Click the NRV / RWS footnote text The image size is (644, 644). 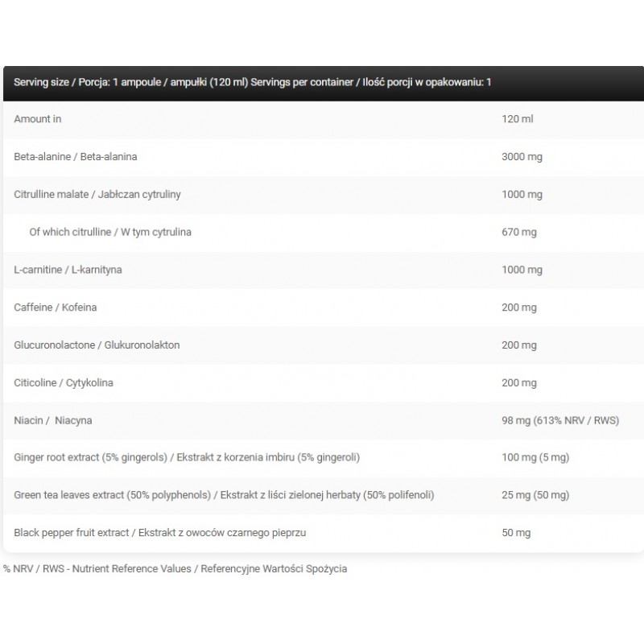[175, 568]
